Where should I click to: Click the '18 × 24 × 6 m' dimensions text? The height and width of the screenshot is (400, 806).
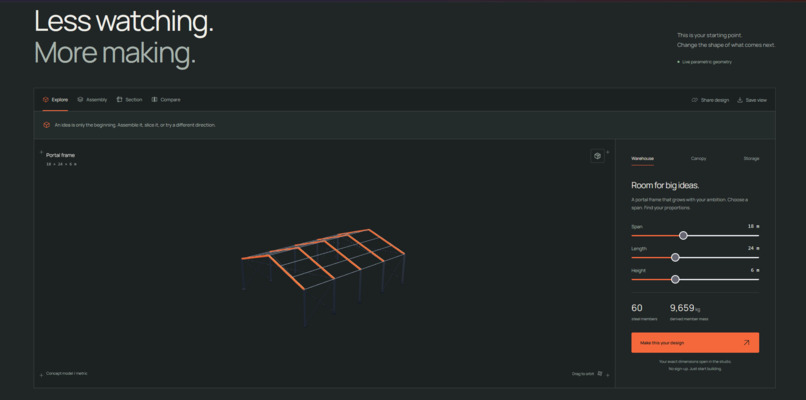61,164
